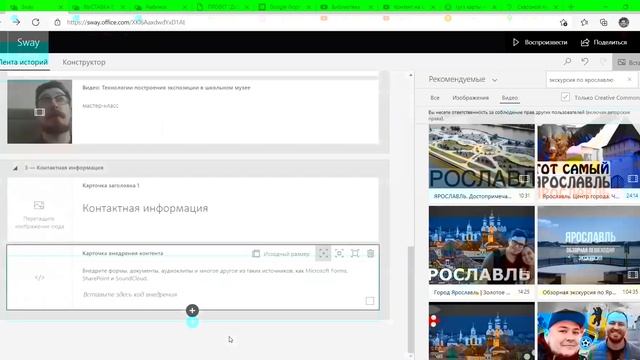Open the browser Collections icon
This screenshot has height=360, width=640.
click(604, 22)
